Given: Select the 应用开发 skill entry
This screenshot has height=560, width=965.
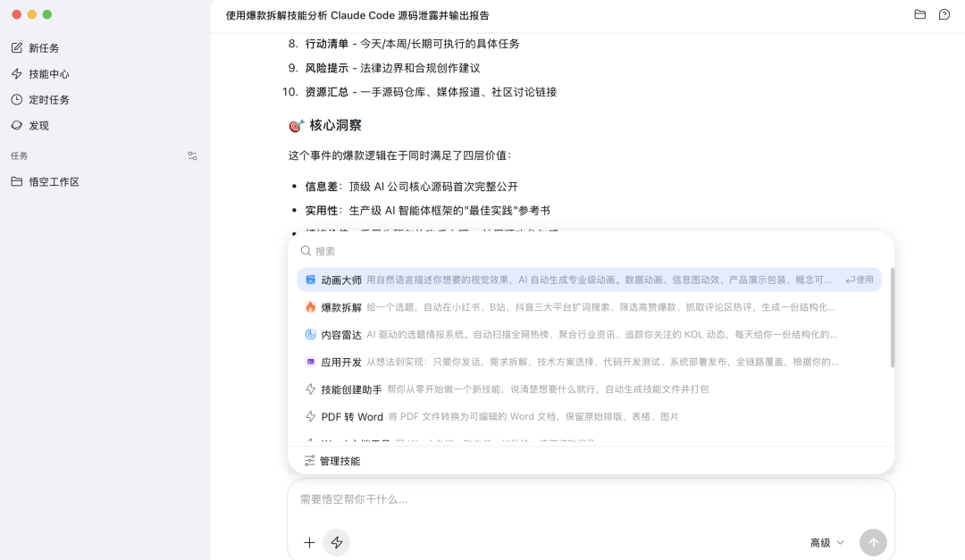Looking at the screenshot, I should (x=447, y=361).
